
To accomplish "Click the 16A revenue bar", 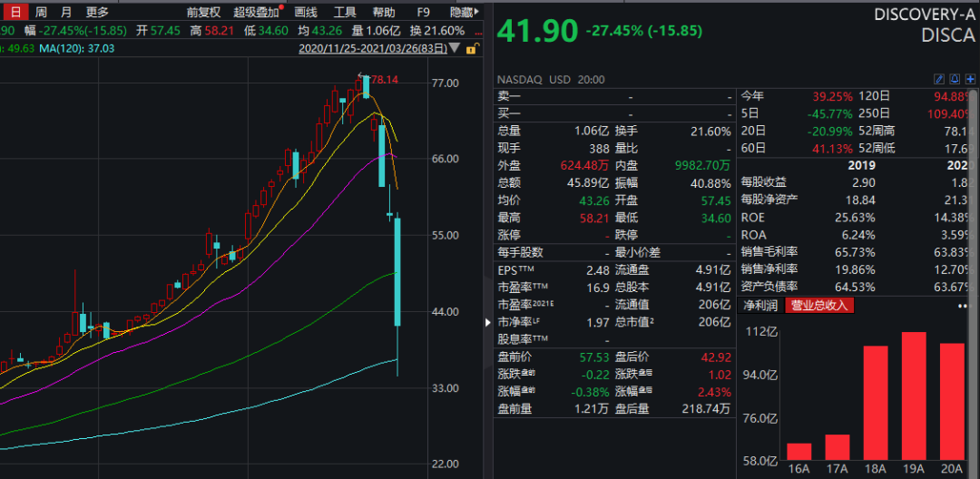I will [x=799, y=452].
